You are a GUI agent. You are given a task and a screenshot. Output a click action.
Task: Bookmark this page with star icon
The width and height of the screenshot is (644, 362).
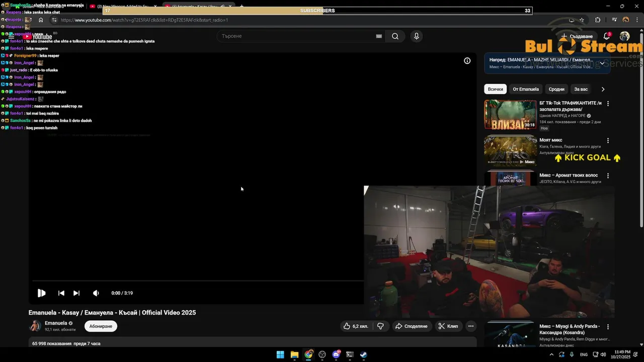pos(582,20)
